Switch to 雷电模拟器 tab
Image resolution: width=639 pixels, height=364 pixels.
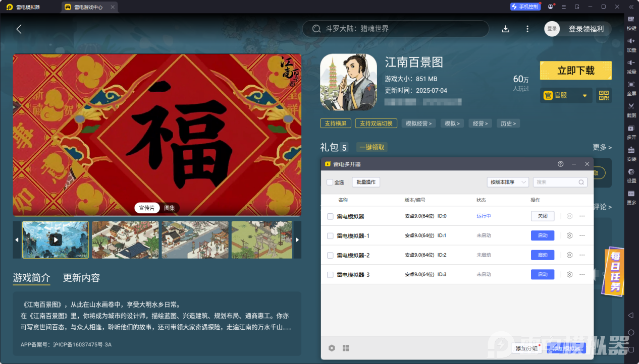pos(28,7)
